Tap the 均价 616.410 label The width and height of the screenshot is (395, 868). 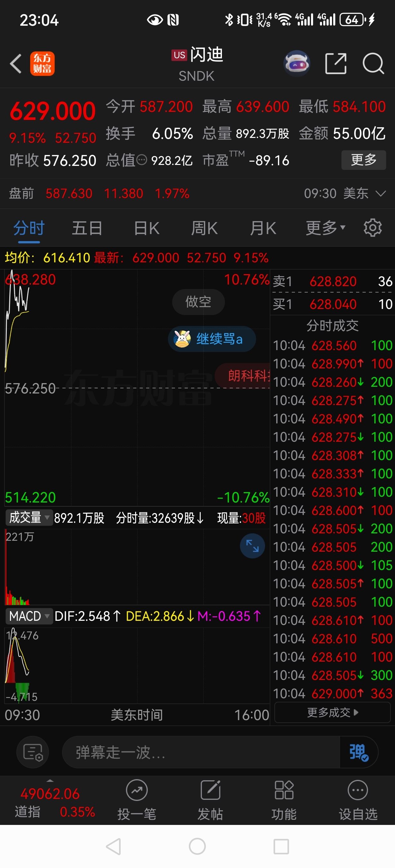(47, 258)
